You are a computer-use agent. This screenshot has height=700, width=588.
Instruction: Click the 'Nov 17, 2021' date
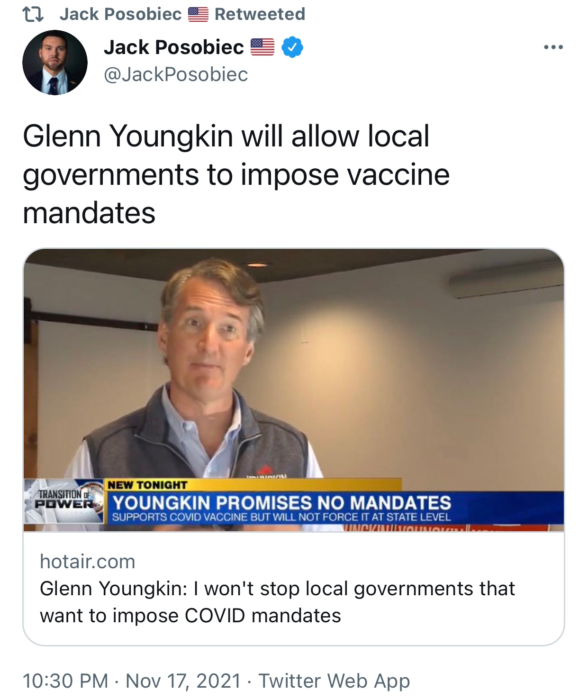(183, 681)
